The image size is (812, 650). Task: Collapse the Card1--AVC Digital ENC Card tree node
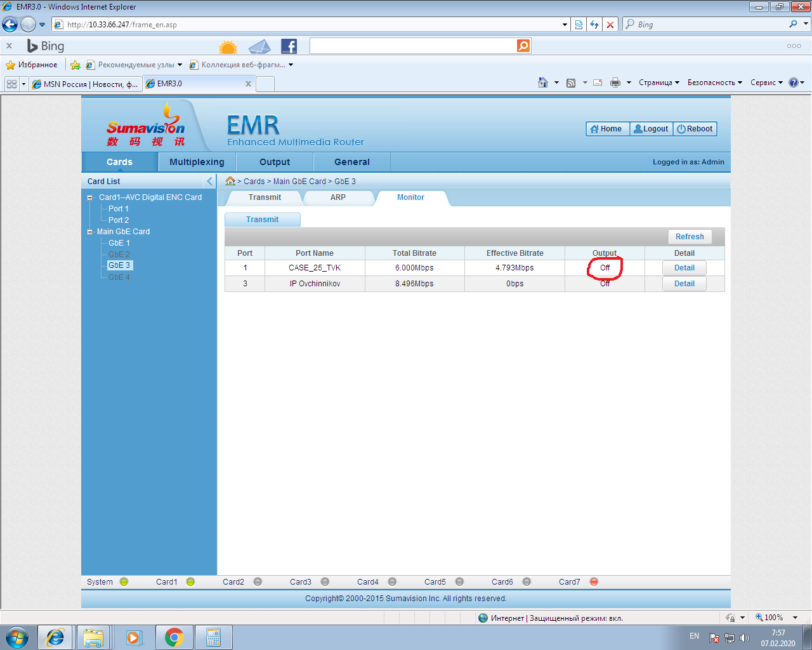coord(90,197)
